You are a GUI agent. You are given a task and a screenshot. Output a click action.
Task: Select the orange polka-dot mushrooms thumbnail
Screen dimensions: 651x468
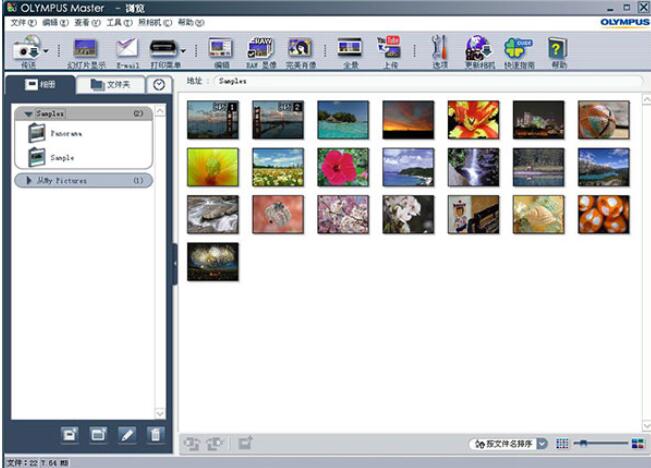click(604, 214)
